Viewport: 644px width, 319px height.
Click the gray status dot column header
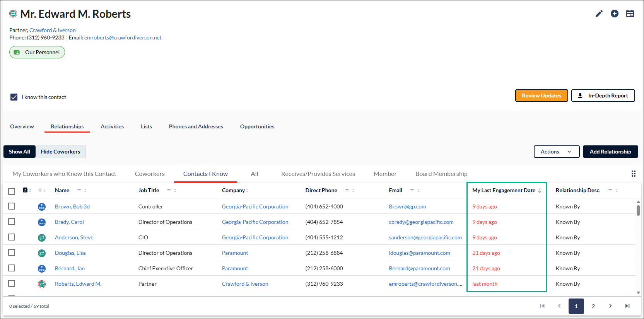pos(40,190)
